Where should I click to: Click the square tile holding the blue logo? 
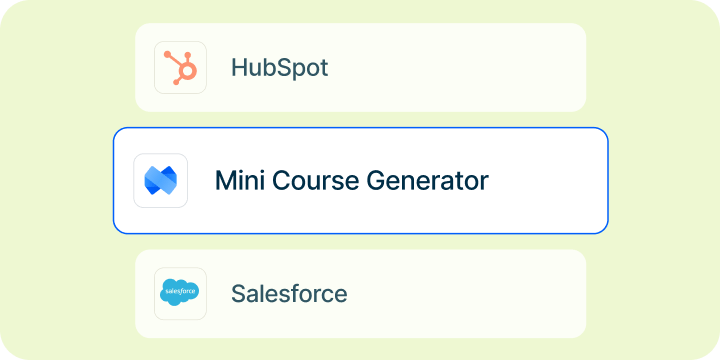[x=161, y=180]
